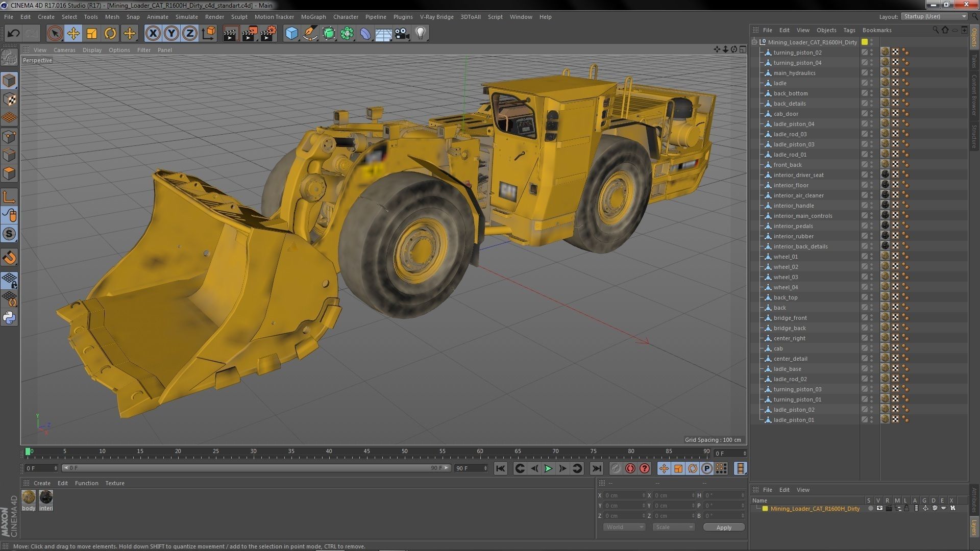This screenshot has height=551, width=980.
Task: Switch to Polygons mode in left sidebar
Action: point(9,174)
